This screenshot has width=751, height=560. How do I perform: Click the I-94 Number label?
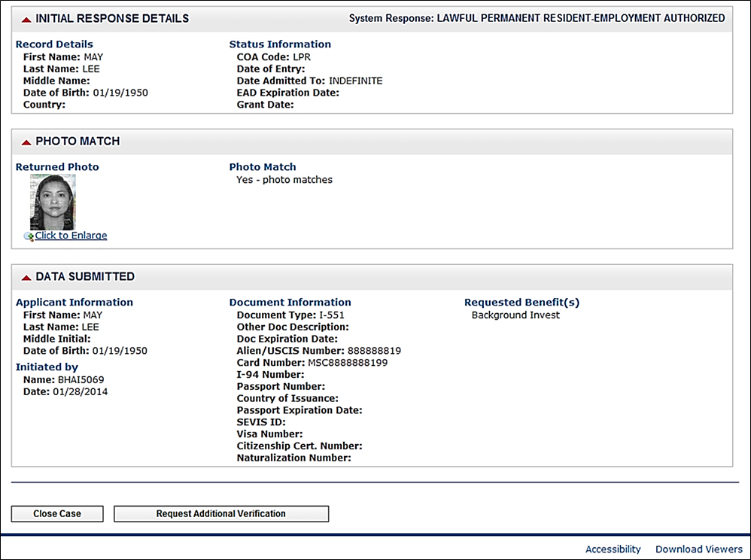(271, 375)
